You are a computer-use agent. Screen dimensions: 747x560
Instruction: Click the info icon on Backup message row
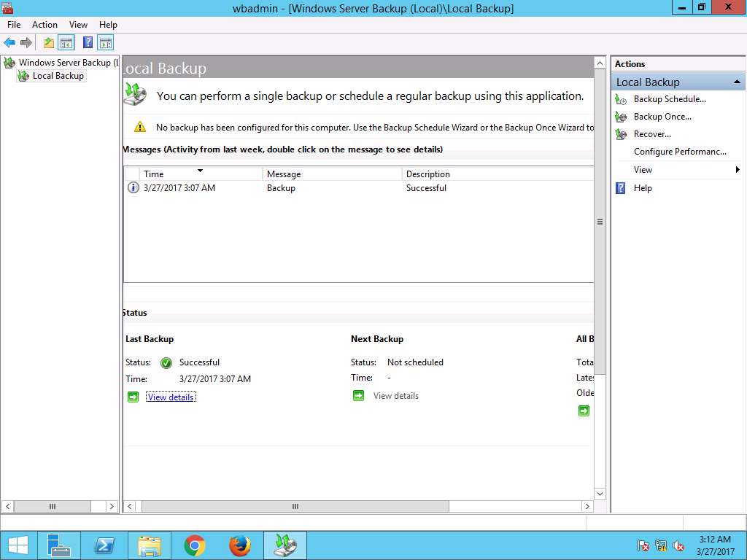tap(133, 187)
